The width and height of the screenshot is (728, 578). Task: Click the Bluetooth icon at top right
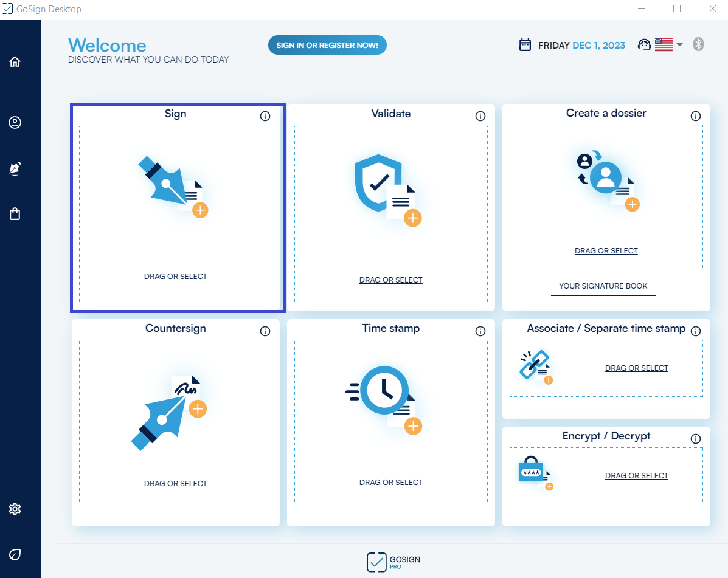pyautogui.click(x=698, y=44)
